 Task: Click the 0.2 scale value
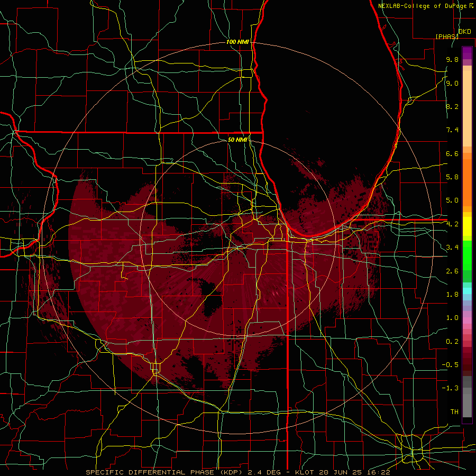tap(452, 342)
